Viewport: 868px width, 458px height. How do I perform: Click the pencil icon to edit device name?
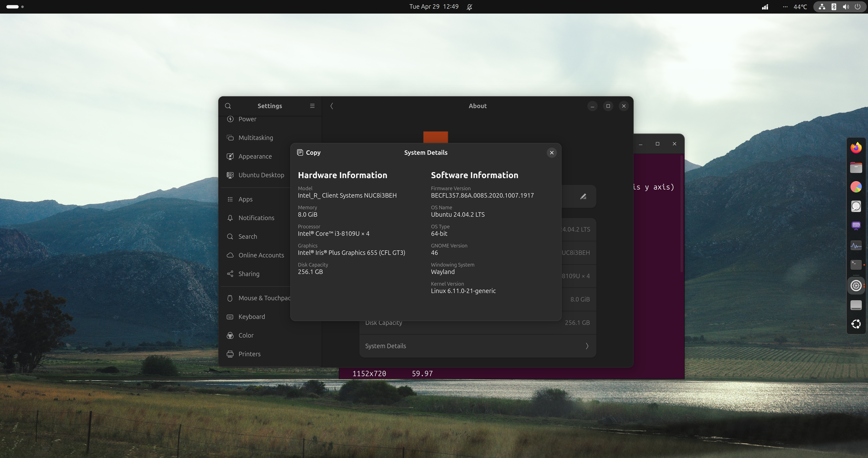coord(583,196)
